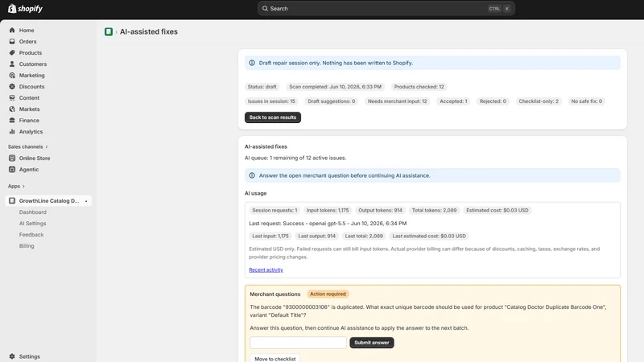The height and width of the screenshot is (362, 644).
Task: Click the Markets globe icon
Action: 12,109
